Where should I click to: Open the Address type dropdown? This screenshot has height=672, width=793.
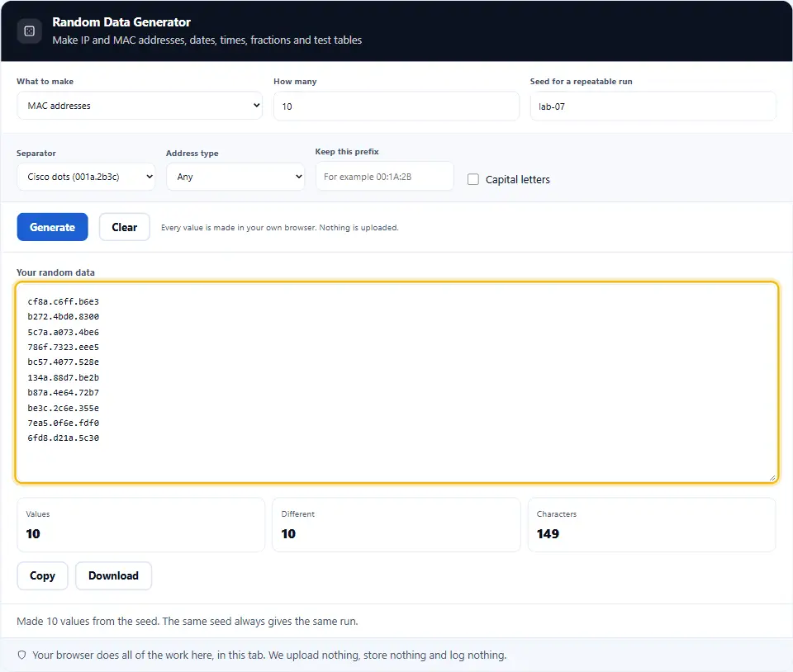[235, 177]
